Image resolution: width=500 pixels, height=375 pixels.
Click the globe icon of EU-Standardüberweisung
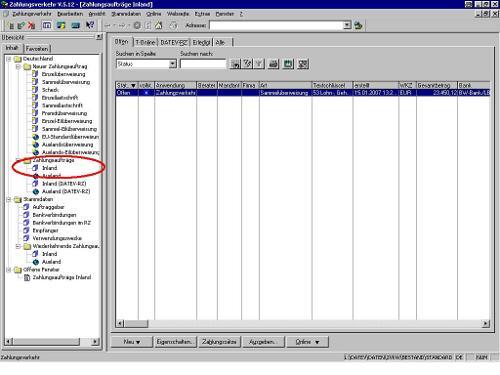pos(35,137)
